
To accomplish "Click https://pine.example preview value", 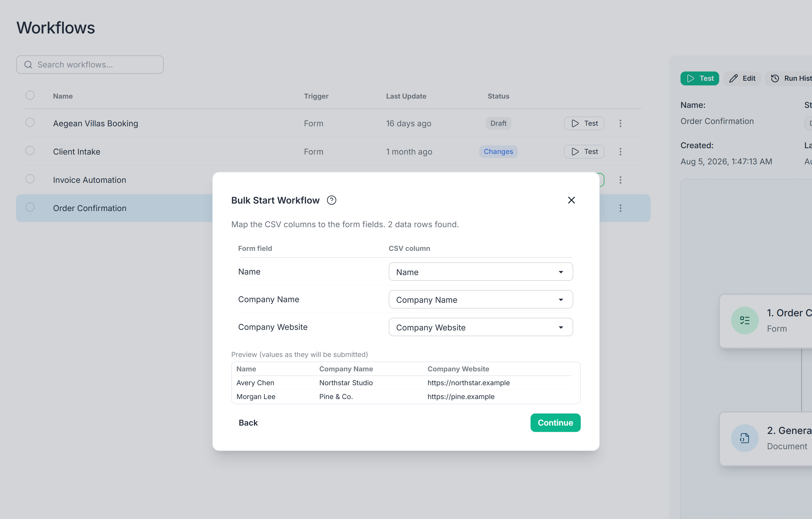I will coord(461,397).
